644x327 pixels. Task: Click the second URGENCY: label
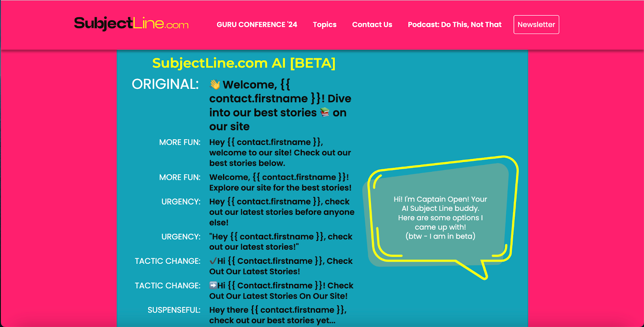pyautogui.click(x=181, y=237)
